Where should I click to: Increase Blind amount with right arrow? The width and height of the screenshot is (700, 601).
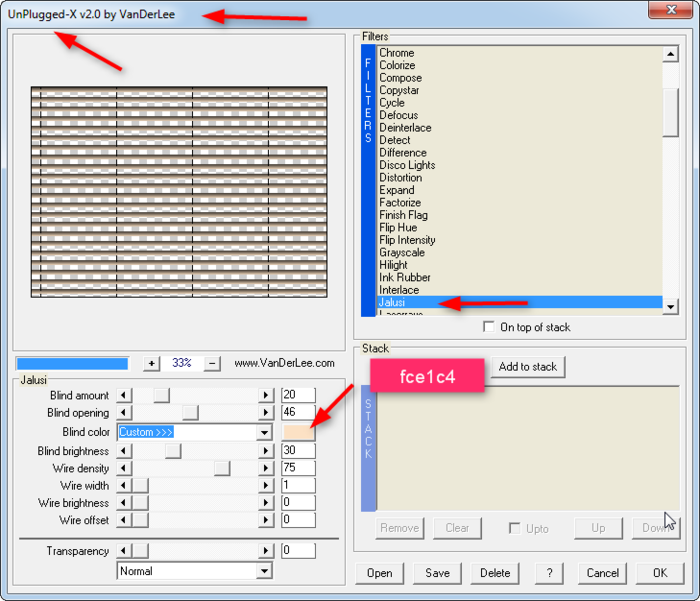coord(266,395)
